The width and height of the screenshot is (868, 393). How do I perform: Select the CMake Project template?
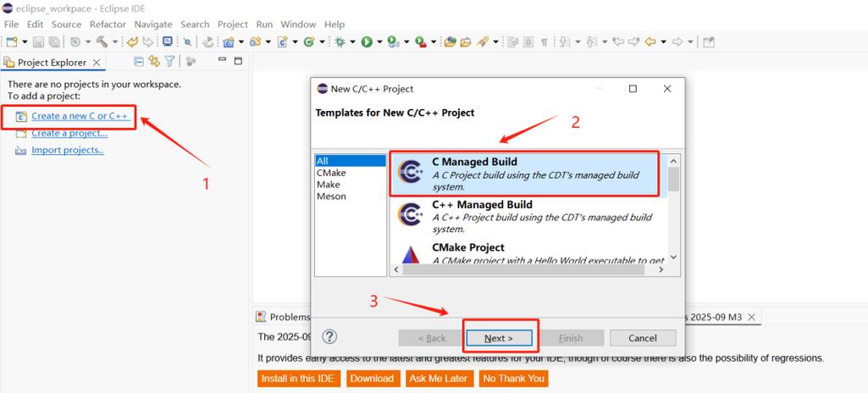click(x=528, y=252)
